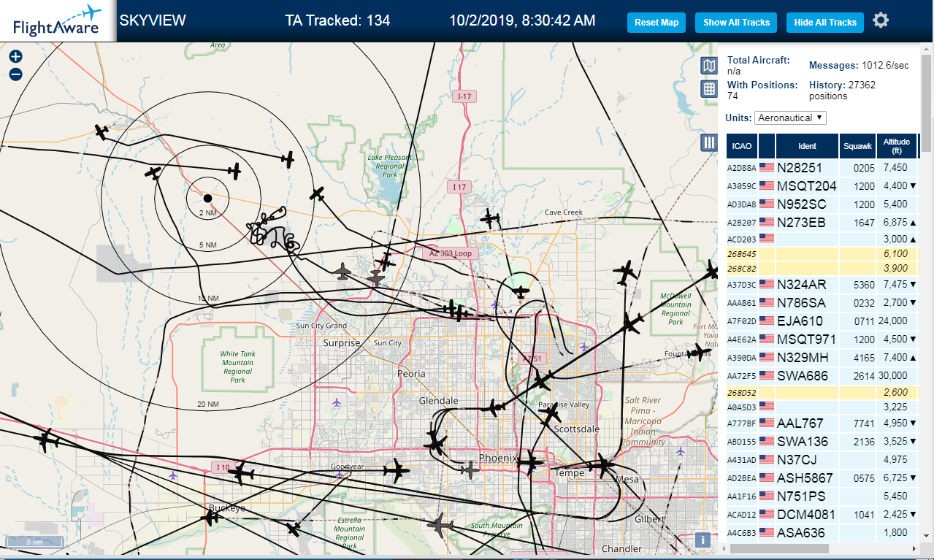
Task: Select the N37CJ aircraft row
Action: pos(822,460)
